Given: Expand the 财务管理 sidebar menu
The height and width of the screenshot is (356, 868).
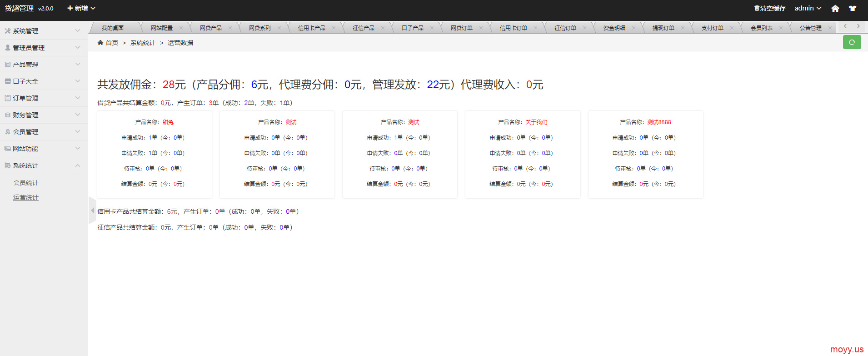Looking at the screenshot, I should point(44,115).
